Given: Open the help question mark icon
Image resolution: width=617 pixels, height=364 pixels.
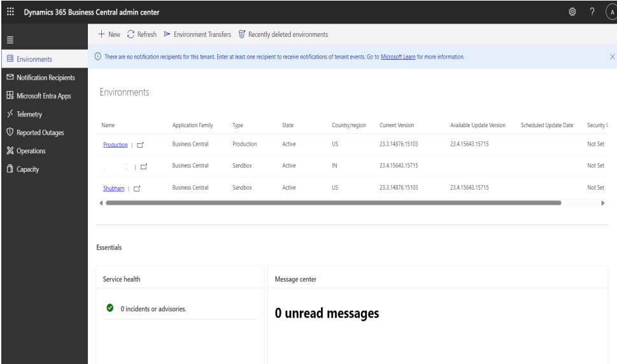Looking at the screenshot, I should pyautogui.click(x=592, y=12).
